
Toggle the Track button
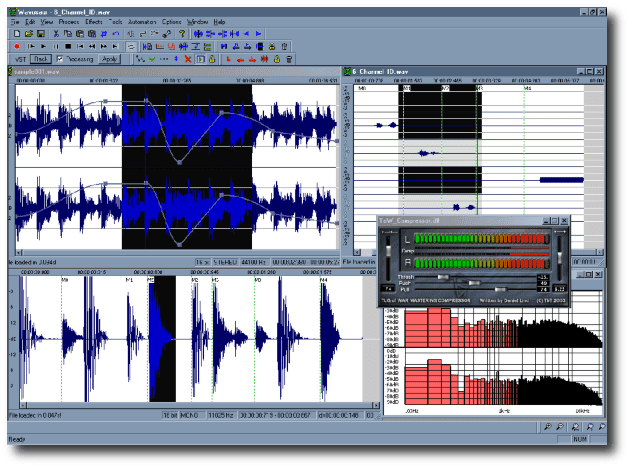[x=41, y=59]
